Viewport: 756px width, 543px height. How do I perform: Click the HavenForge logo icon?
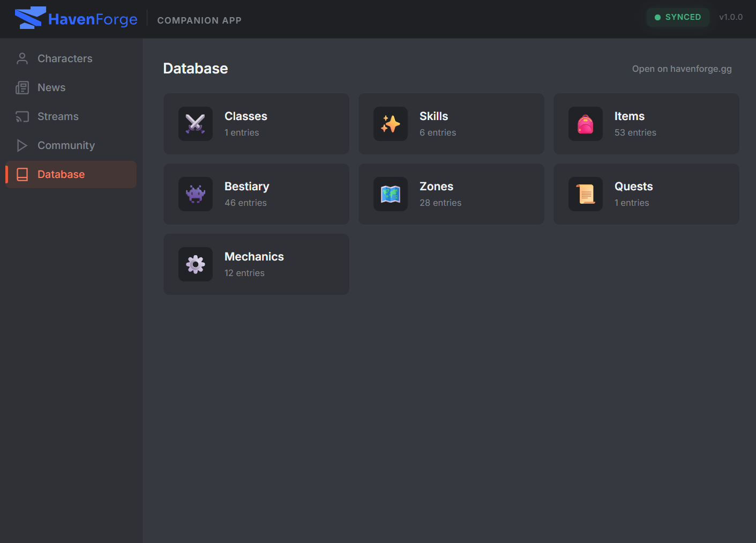coord(30,18)
